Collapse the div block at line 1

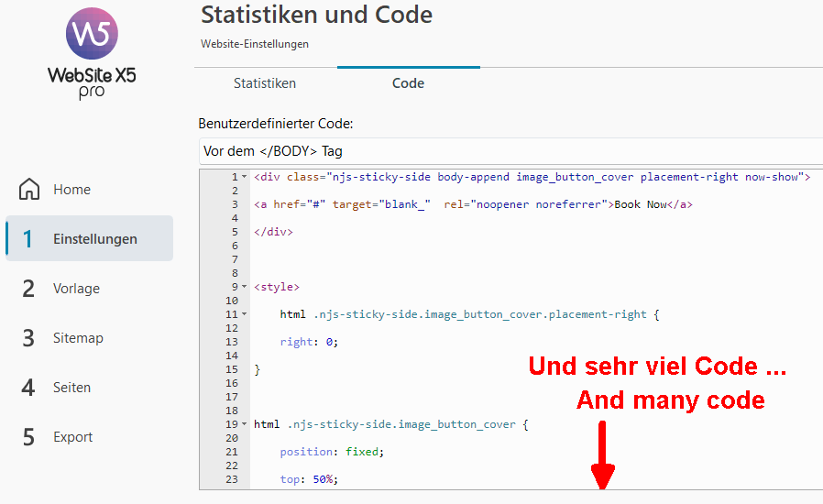[x=245, y=177]
